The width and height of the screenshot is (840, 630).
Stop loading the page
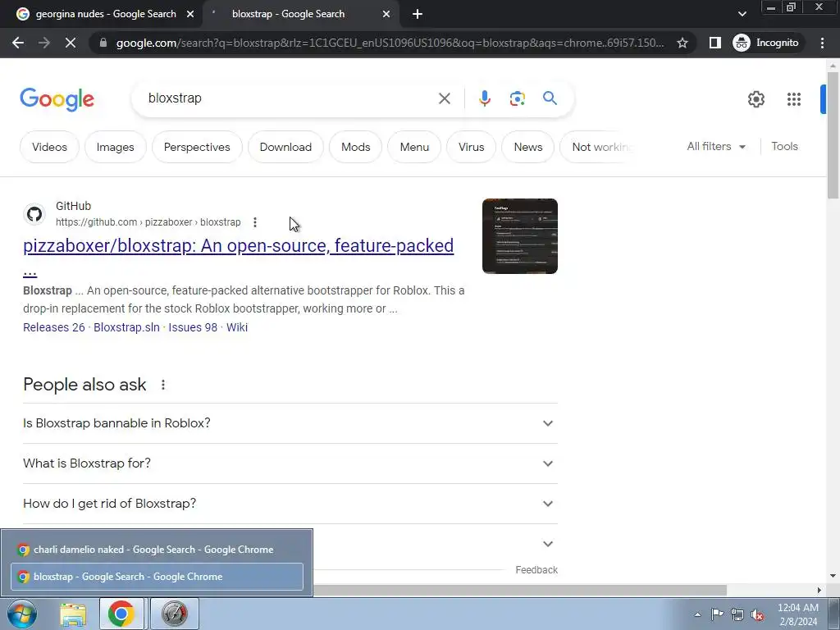(71, 43)
